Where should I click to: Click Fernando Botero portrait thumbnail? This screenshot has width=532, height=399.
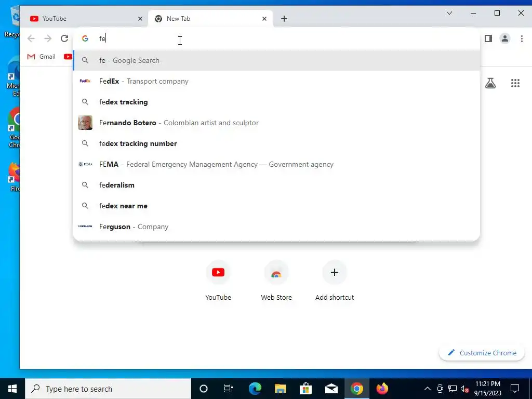click(x=85, y=123)
